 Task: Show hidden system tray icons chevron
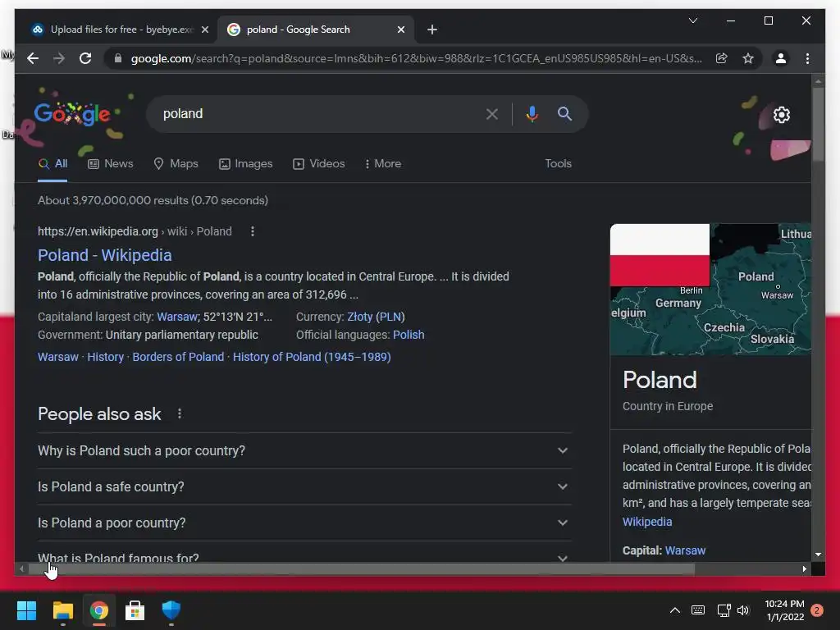[x=675, y=610]
